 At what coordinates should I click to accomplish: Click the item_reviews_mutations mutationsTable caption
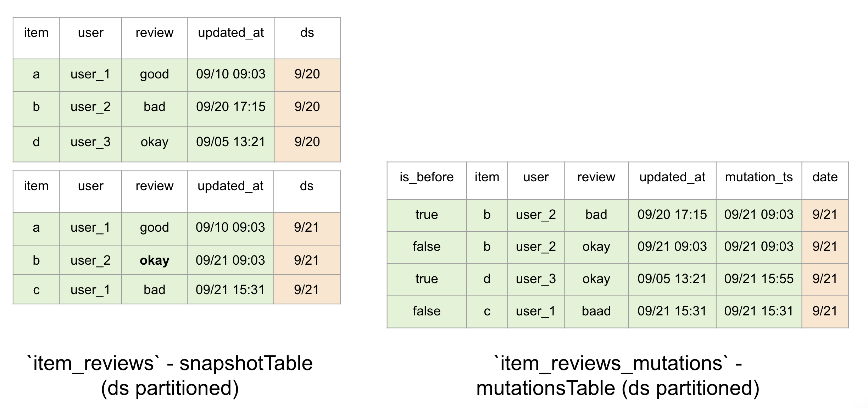(x=618, y=375)
